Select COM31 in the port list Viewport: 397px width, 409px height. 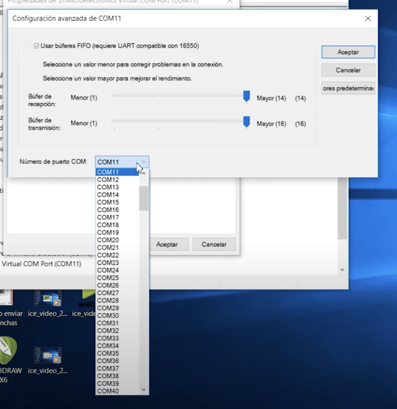117,323
